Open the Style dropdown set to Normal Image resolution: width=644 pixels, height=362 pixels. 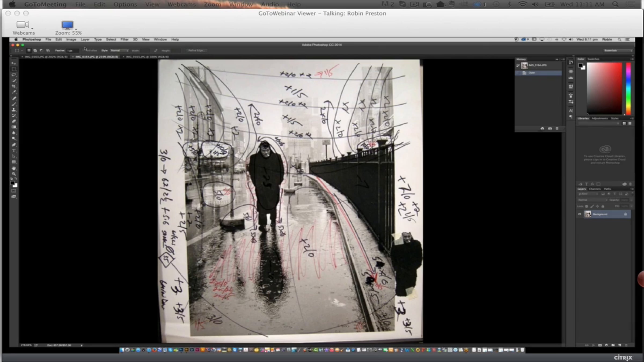coord(119,50)
